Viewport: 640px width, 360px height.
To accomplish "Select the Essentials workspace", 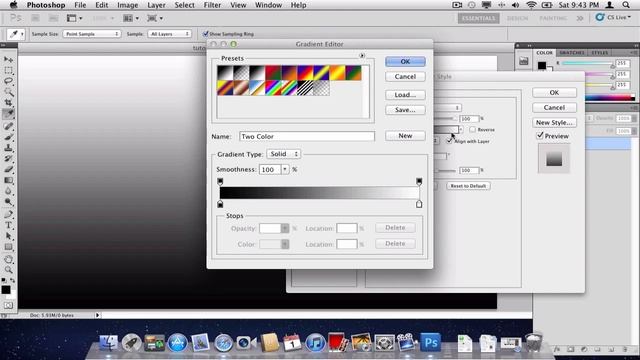I will [x=478, y=18].
